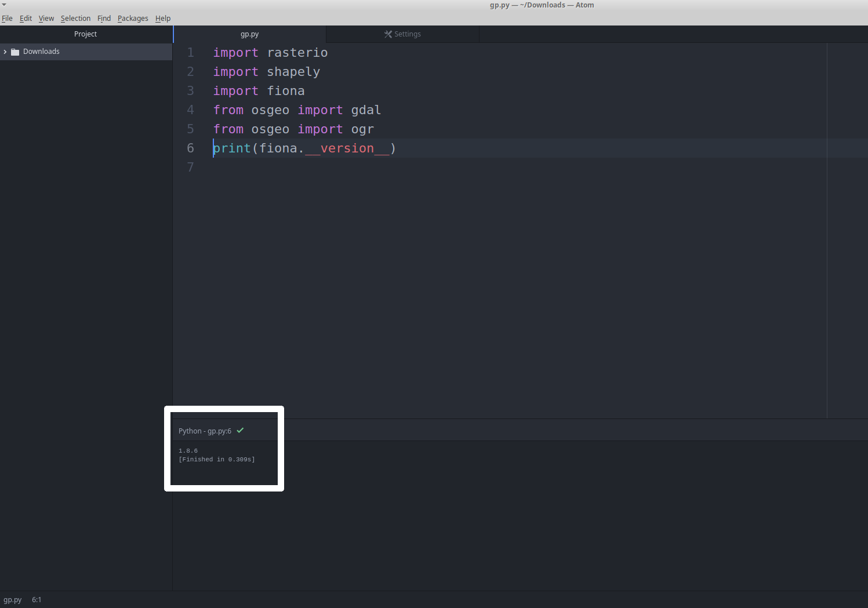Viewport: 868px width, 608px height.
Task: Click __version__ in the print statement
Action: click(347, 149)
